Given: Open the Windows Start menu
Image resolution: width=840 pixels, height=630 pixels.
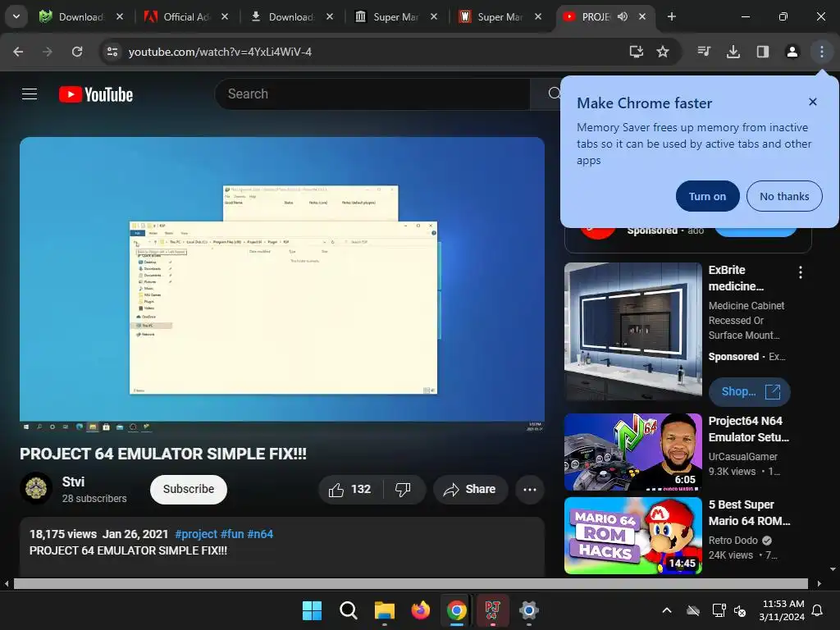Looking at the screenshot, I should click(312, 610).
